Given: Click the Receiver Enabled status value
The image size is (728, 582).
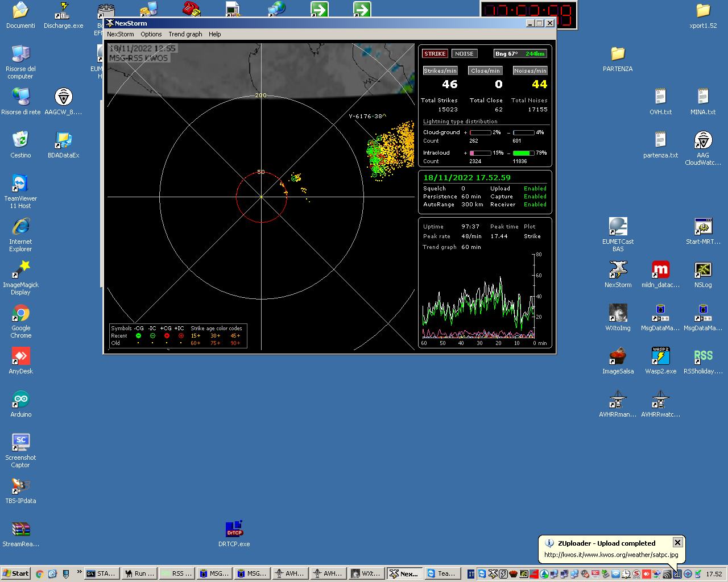Looking at the screenshot, I should click(x=535, y=204).
